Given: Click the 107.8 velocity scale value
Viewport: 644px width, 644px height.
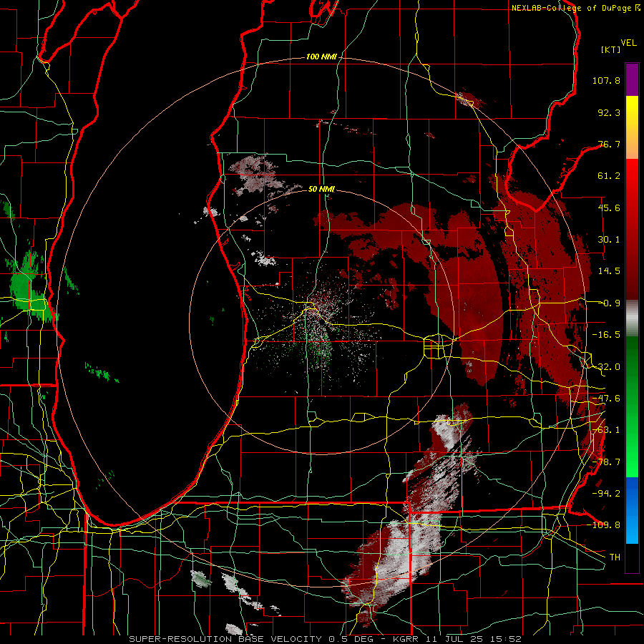Looking at the screenshot, I should [606, 80].
